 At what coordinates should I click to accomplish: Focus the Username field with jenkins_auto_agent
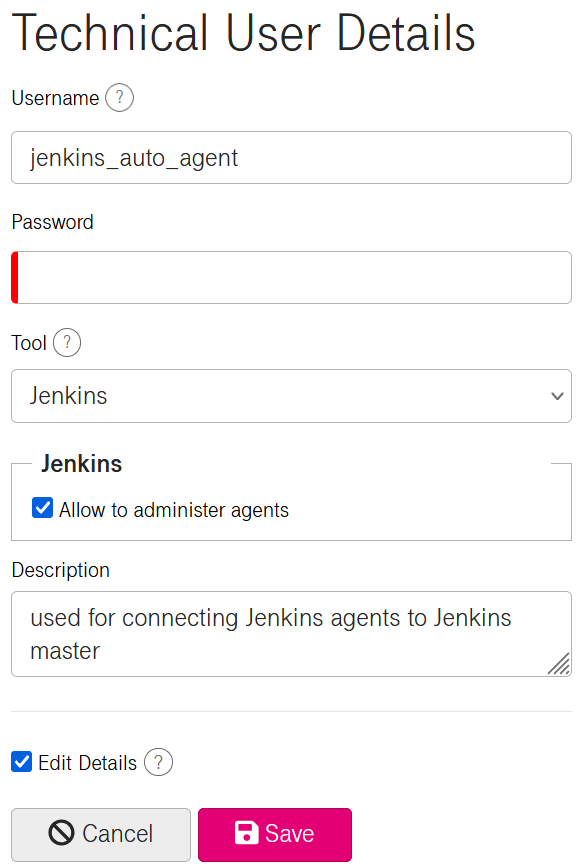click(x=291, y=158)
